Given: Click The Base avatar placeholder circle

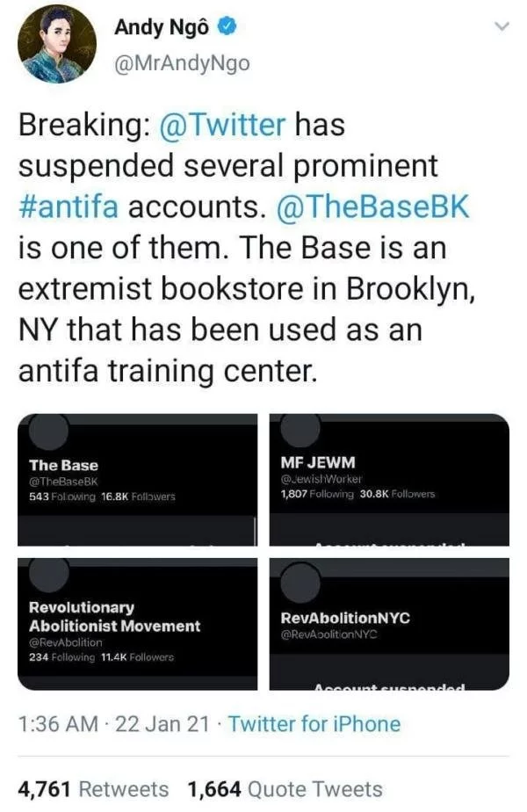Looking at the screenshot, I should pyautogui.click(x=48, y=431).
